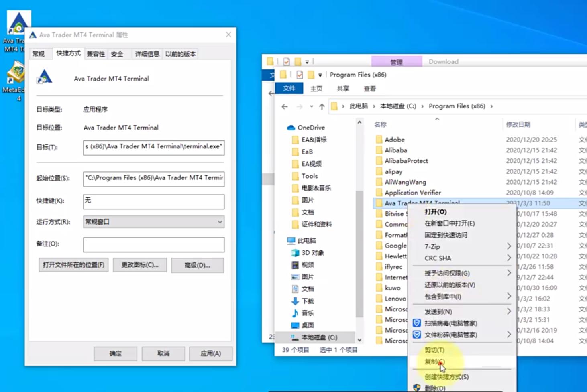The height and width of the screenshot is (392, 587).
Task: Select OneDrive cloud icon in navigation pane
Action: 291,128
